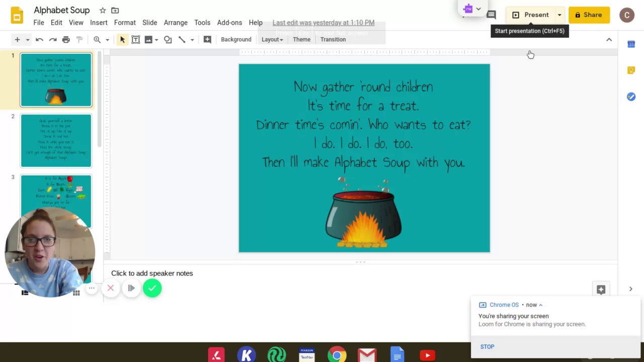Click the Theme button

pyautogui.click(x=302, y=39)
